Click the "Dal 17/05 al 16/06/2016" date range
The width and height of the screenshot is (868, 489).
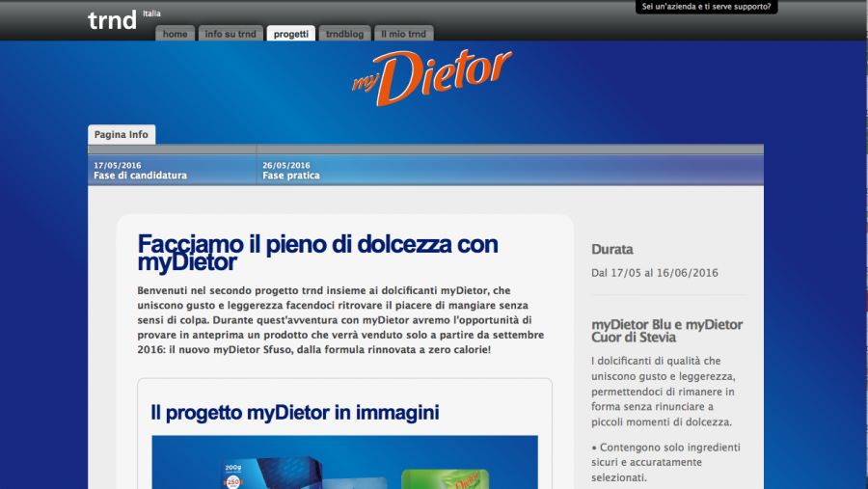pos(654,273)
